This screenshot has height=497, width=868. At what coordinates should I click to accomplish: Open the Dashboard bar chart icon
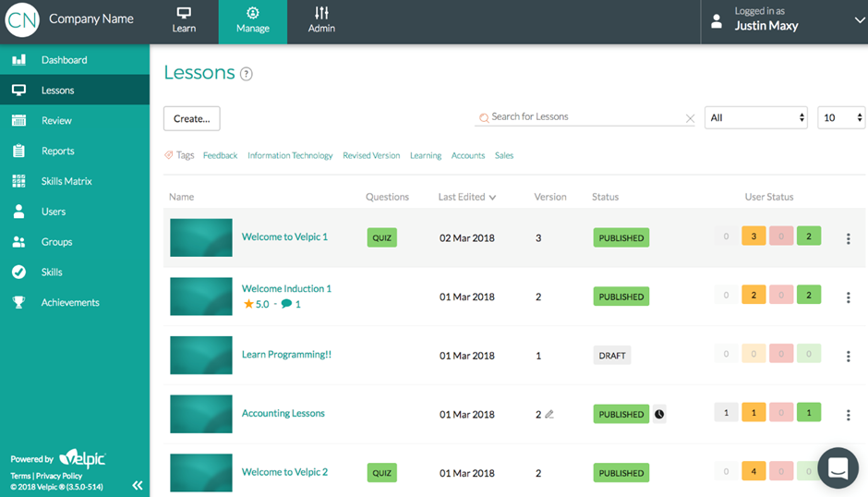(x=18, y=60)
